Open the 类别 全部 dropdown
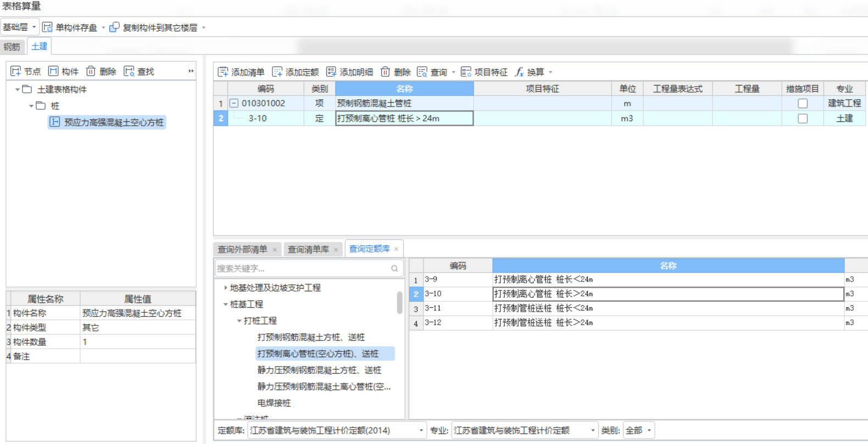 (x=638, y=430)
